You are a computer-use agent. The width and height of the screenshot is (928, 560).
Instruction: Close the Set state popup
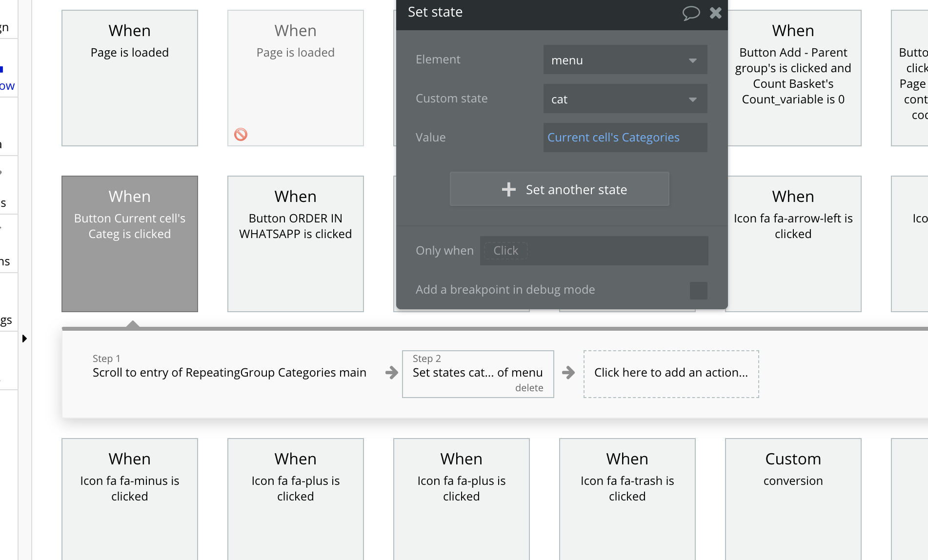tap(715, 13)
